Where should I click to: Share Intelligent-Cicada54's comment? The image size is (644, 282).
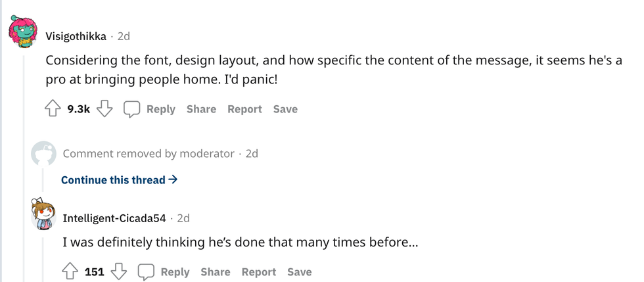tap(216, 271)
